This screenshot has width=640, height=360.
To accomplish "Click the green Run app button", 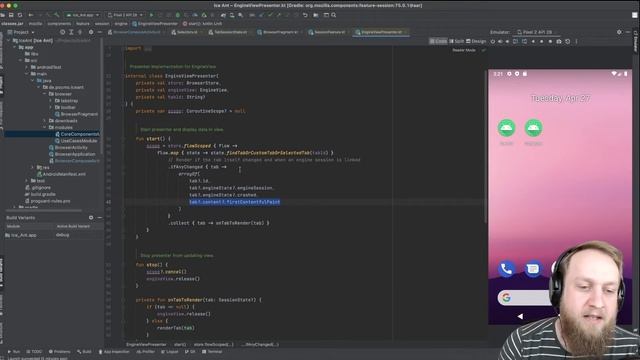I will 151,15.
